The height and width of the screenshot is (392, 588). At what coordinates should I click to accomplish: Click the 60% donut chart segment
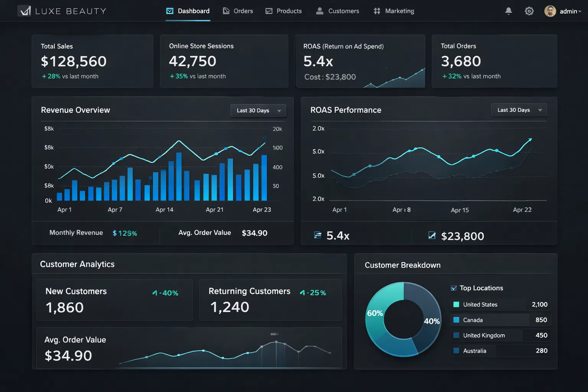(x=377, y=314)
